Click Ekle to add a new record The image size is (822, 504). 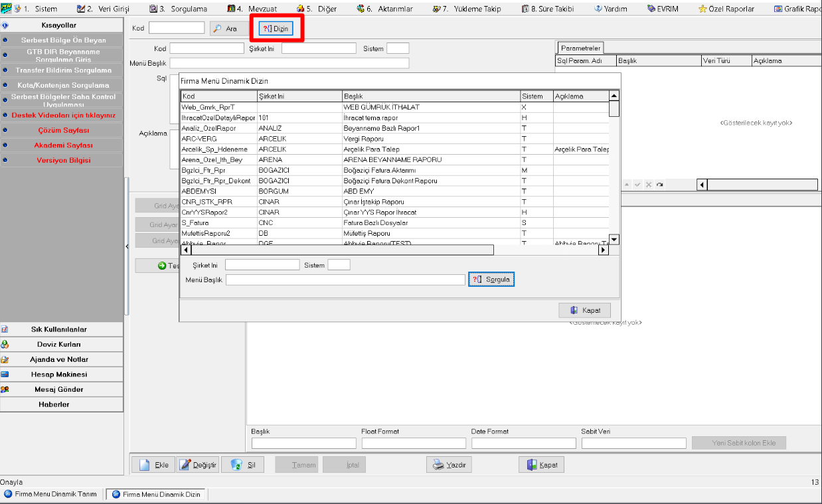click(x=153, y=465)
